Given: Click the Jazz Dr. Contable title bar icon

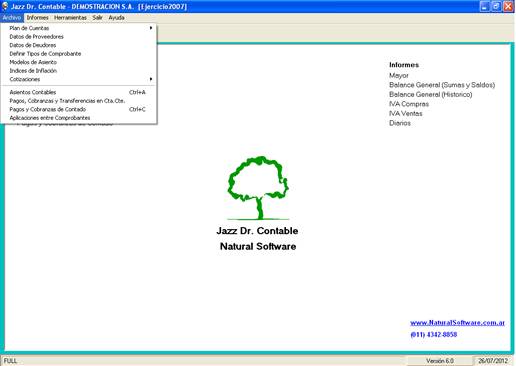Looking at the screenshot, I should pos(5,6).
